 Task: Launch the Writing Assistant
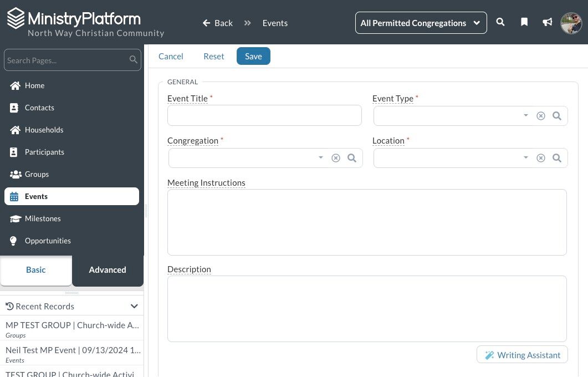click(x=522, y=355)
